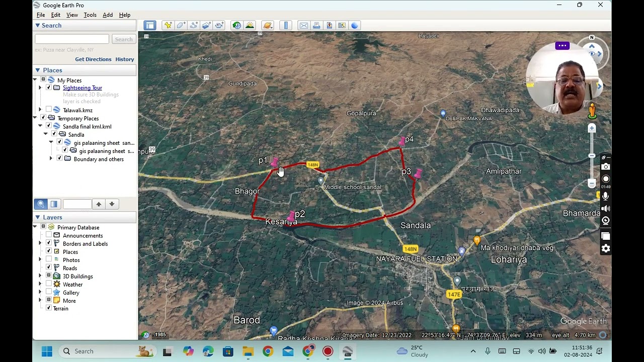This screenshot has width=644, height=362.
Task: Open the Edit menu
Action: click(55, 15)
